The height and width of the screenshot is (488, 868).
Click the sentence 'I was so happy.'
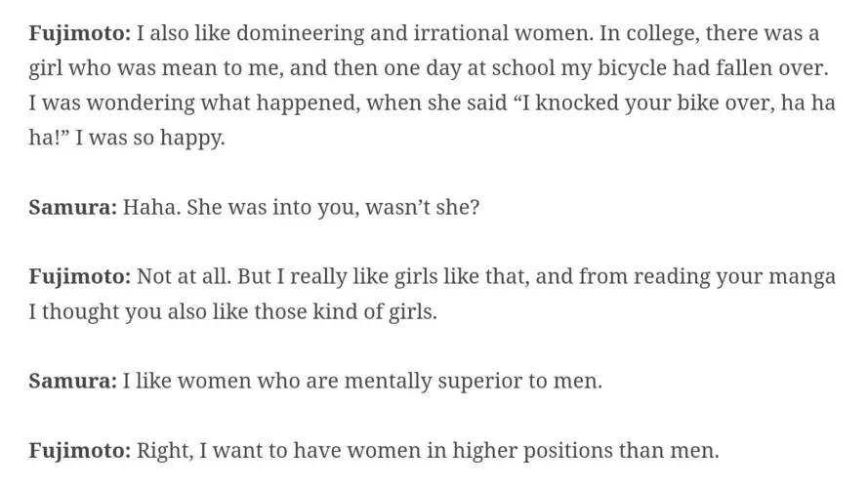click(x=150, y=139)
